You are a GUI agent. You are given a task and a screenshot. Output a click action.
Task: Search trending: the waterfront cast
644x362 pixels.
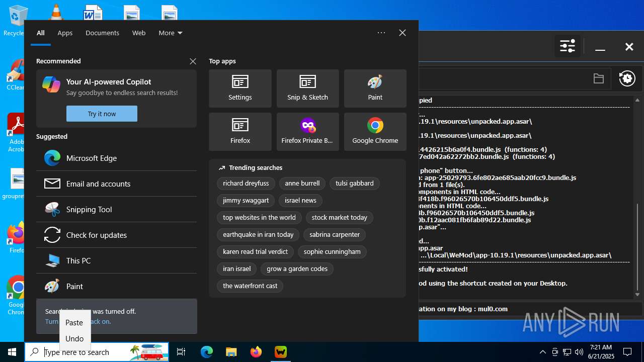[250, 286]
